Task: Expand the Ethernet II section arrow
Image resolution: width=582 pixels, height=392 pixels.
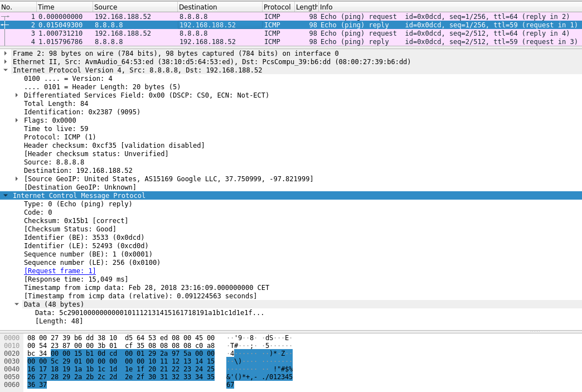Action: click(6, 62)
